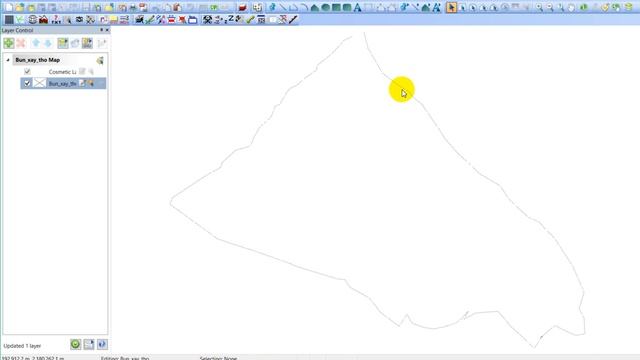Select the Rounded Rectangle drawing tool
Image resolution: width=640 pixels, height=360 pixels.
coord(347,8)
